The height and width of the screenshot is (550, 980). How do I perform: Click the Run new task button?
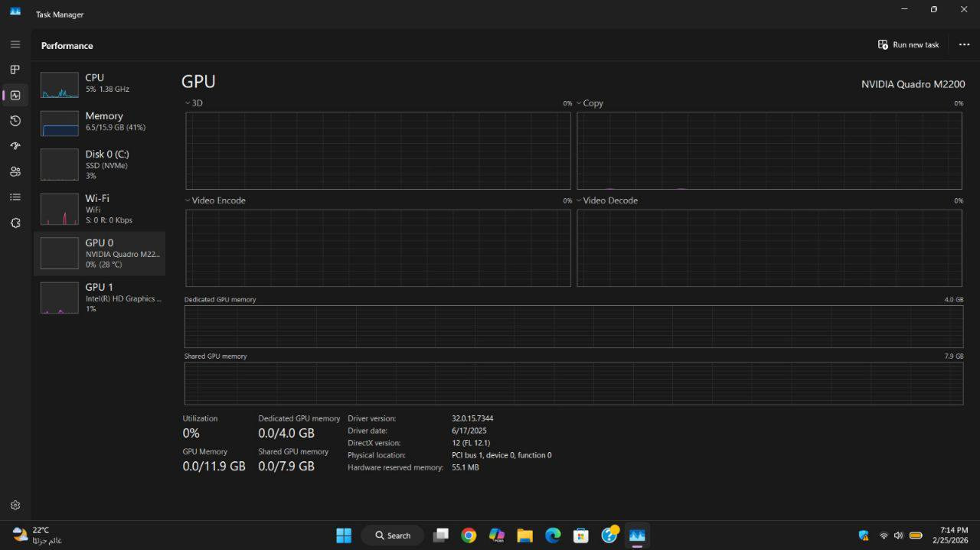coord(908,45)
